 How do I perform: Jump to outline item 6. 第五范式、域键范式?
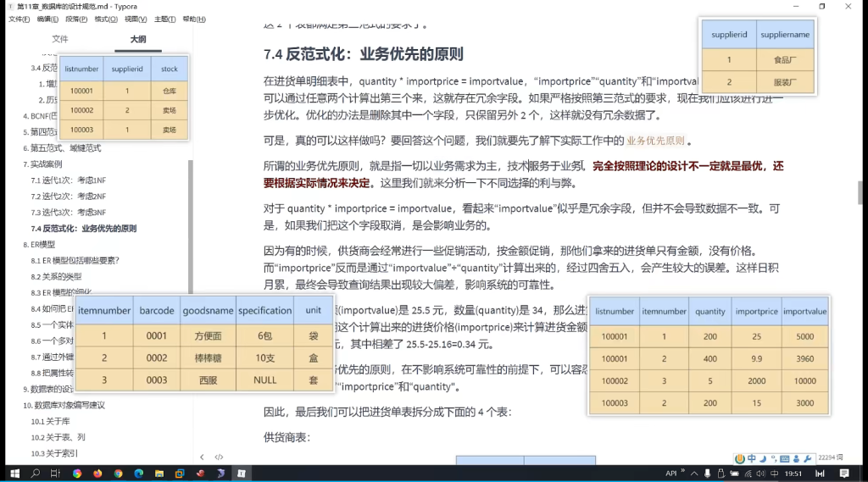[x=62, y=148]
